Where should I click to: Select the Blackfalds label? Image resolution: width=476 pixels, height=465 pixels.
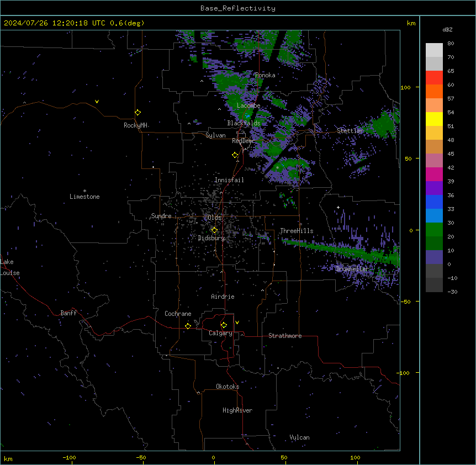coord(244,123)
